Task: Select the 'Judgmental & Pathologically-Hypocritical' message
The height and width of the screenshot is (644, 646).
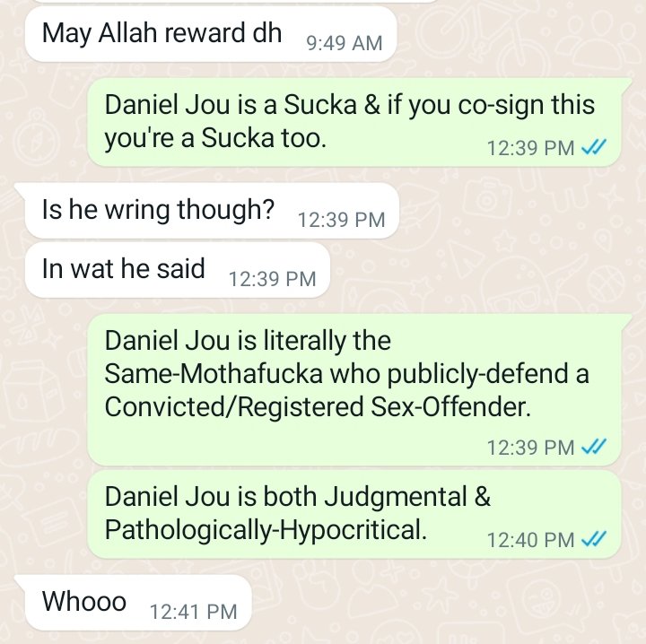Action: (x=354, y=514)
